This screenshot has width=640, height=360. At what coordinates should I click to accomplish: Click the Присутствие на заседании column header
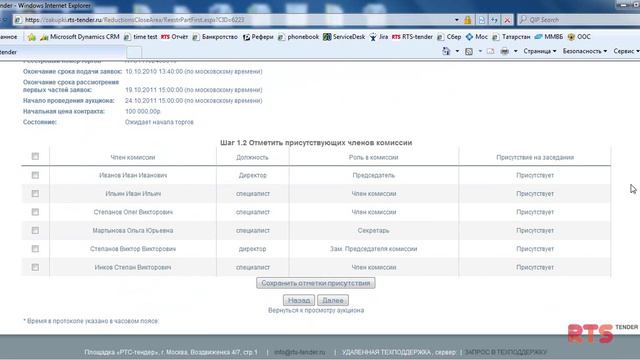click(535, 157)
